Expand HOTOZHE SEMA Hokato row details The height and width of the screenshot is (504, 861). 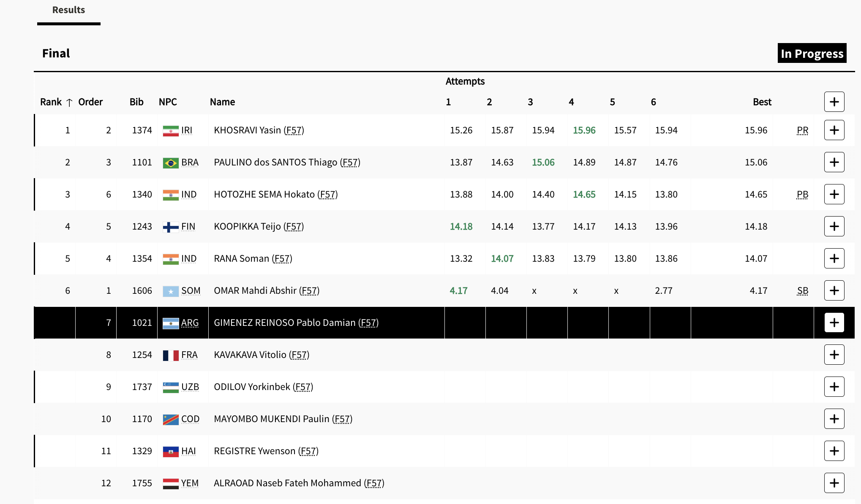tap(834, 194)
